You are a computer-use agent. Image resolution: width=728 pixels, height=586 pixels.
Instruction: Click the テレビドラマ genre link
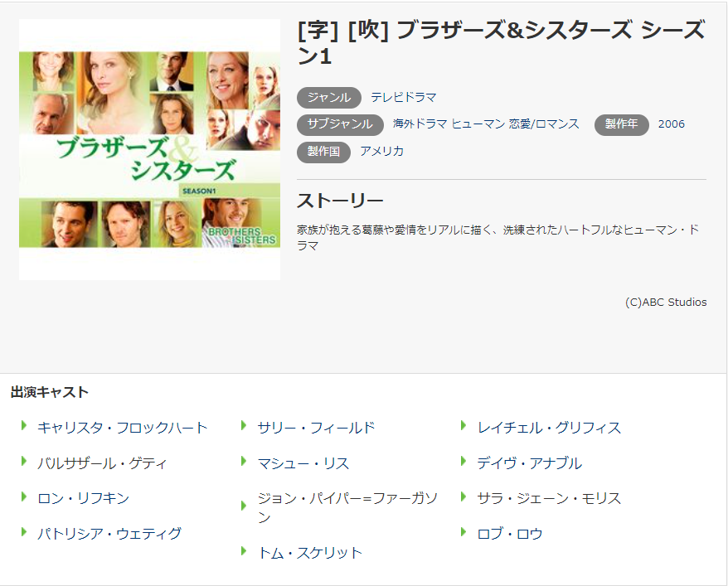[404, 98]
